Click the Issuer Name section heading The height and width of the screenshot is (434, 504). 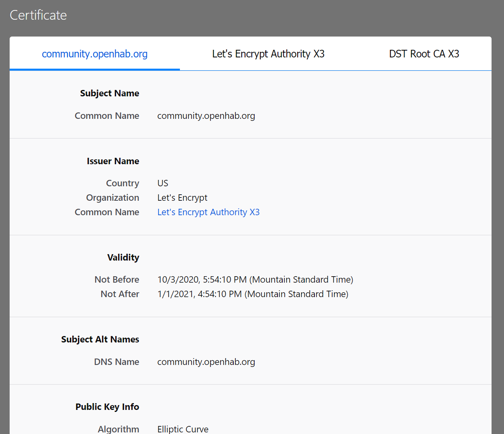point(113,161)
